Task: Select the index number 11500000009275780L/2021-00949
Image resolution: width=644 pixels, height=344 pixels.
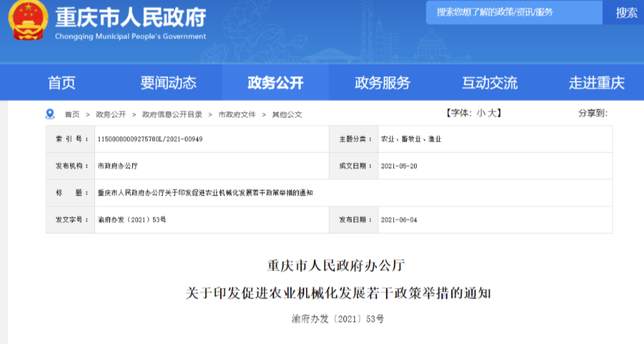Action: pyautogui.click(x=150, y=139)
